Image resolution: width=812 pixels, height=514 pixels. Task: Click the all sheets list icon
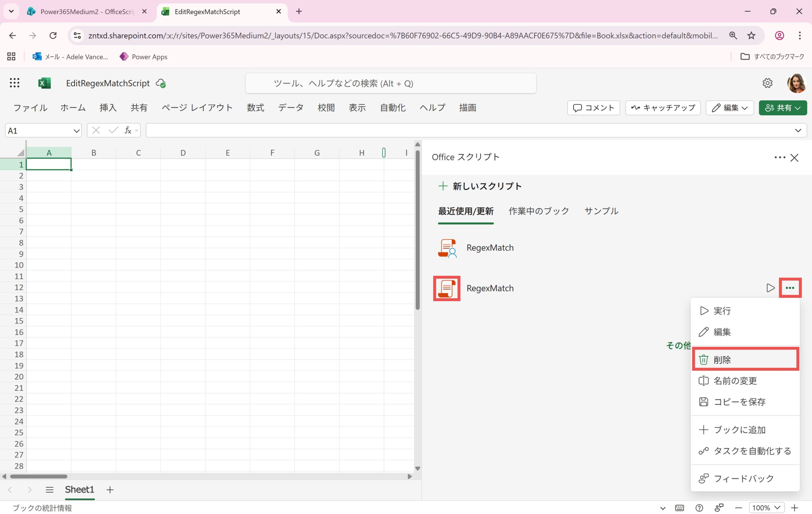(49, 489)
